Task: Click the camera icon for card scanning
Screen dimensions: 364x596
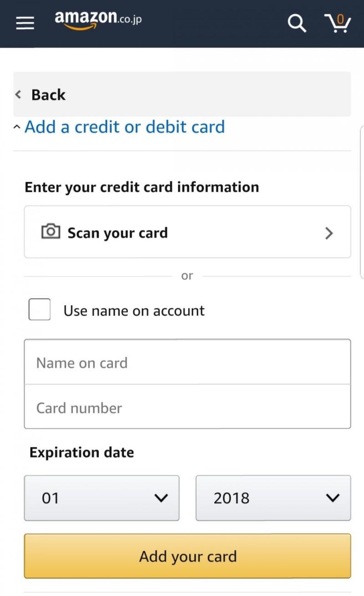Action: [51, 232]
